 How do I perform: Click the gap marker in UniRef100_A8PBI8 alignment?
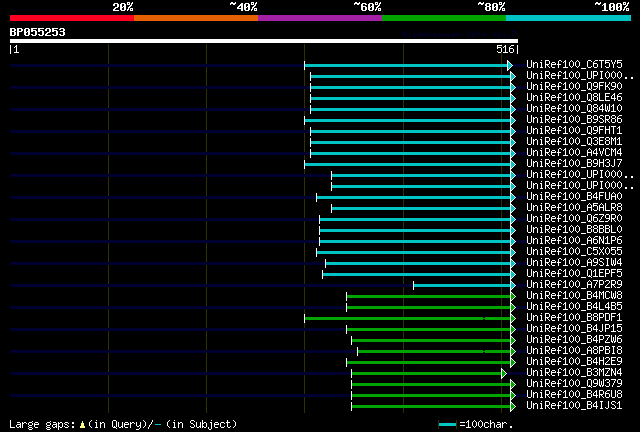pos(484,351)
